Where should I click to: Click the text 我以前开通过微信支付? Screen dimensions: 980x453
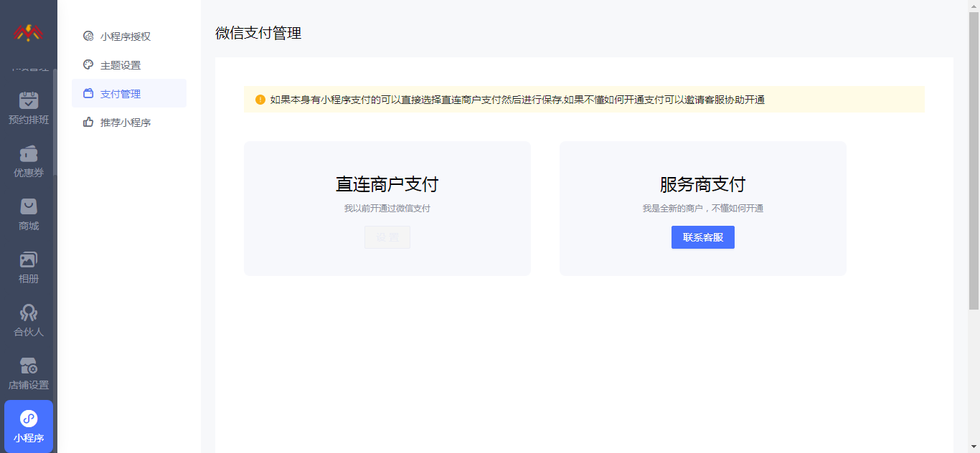[x=387, y=209]
